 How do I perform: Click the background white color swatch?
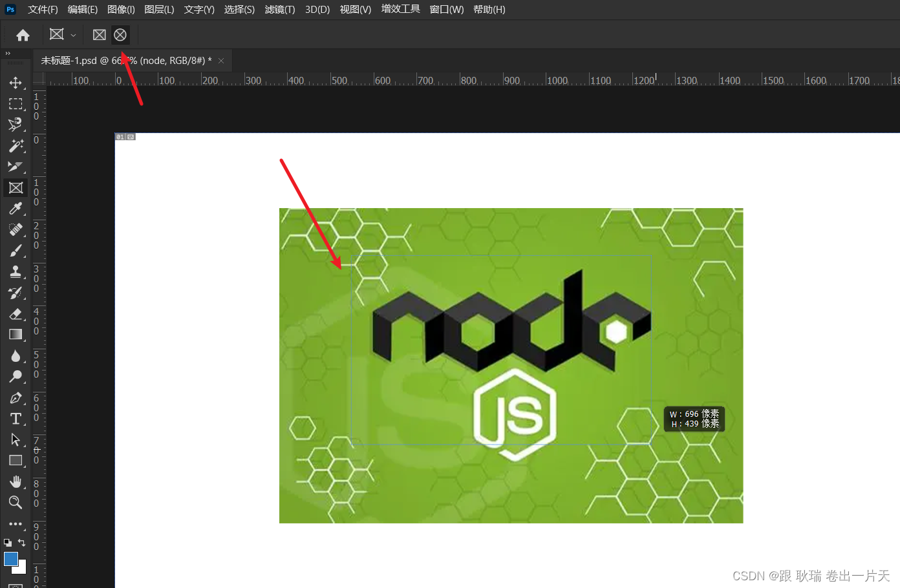[21, 569]
